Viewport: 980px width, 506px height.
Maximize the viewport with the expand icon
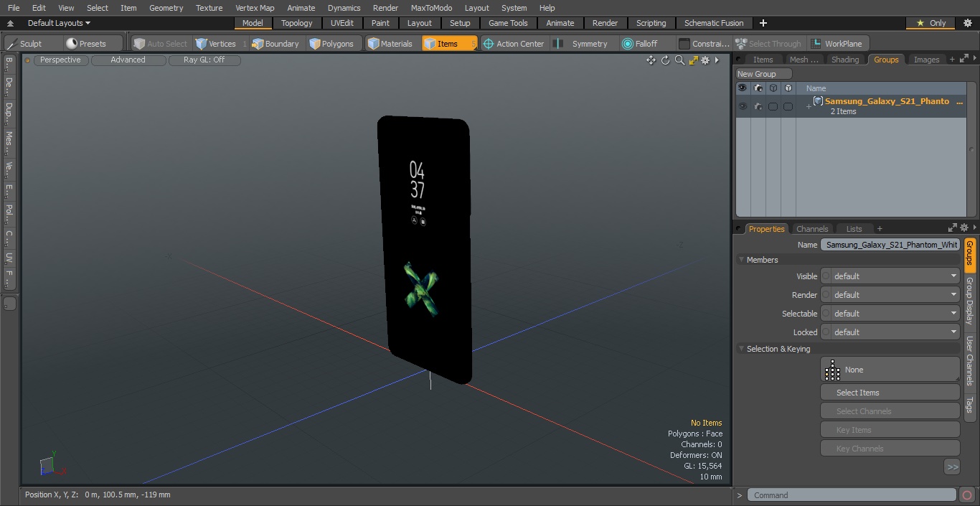(x=693, y=60)
